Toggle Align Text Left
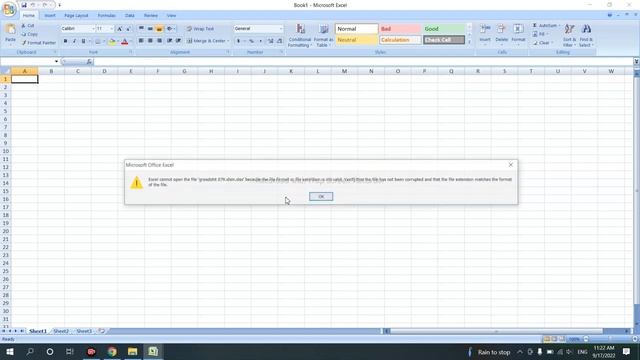The height and width of the screenshot is (360, 640). pyautogui.click(x=141, y=41)
